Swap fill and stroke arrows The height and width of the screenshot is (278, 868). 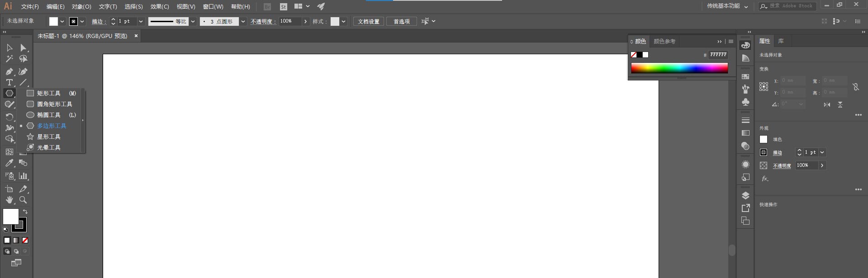25,212
